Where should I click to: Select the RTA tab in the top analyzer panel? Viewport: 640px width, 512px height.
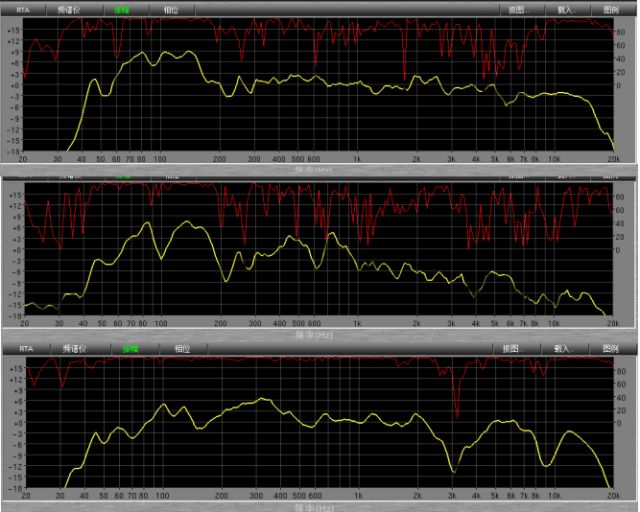click(23, 10)
